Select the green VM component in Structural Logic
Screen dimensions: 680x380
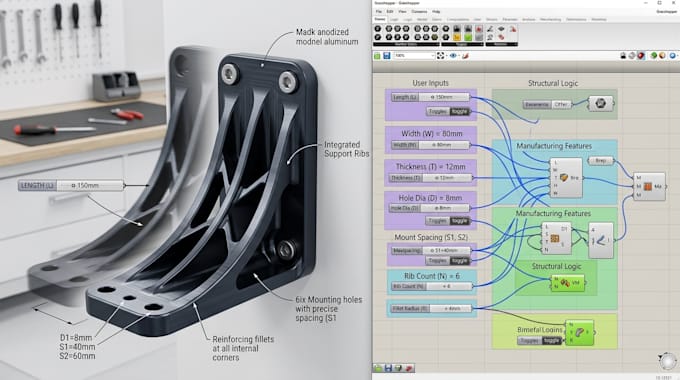click(x=568, y=283)
